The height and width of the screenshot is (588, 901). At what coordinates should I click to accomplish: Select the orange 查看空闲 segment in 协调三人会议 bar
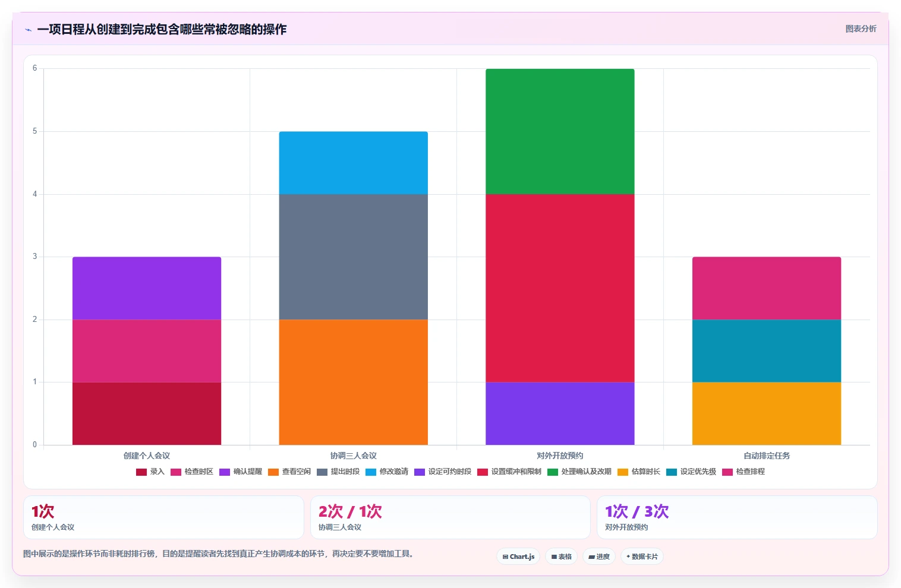pos(354,382)
